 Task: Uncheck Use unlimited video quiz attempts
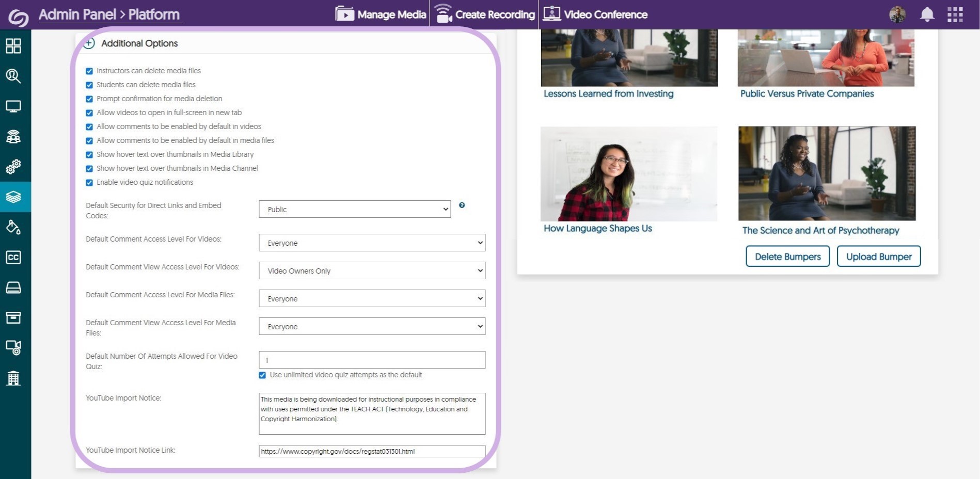tap(262, 375)
